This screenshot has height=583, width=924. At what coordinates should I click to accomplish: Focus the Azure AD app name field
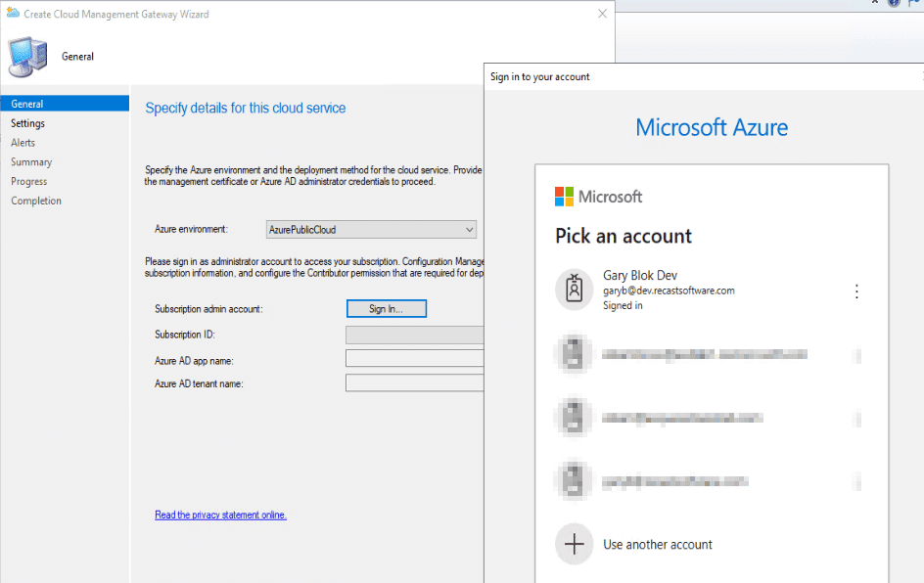(415, 359)
